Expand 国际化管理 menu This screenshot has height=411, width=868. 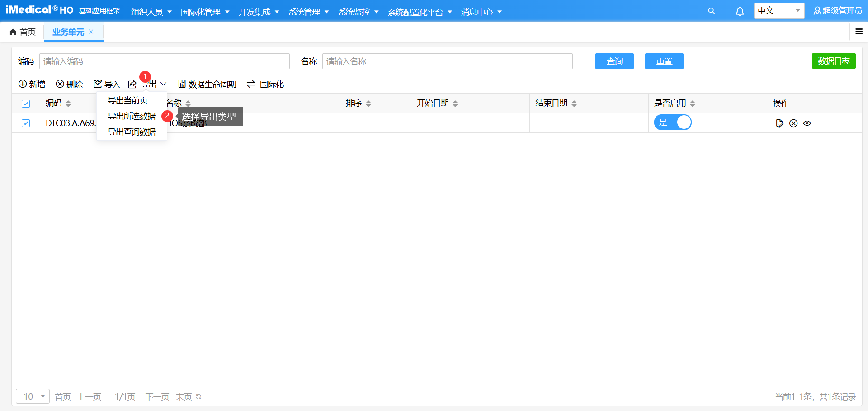[x=205, y=12]
